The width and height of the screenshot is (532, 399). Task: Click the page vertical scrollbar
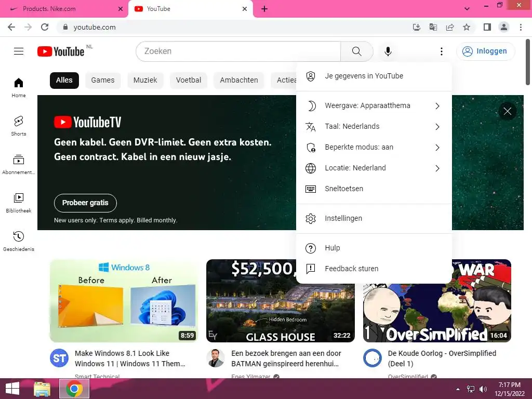point(528,63)
